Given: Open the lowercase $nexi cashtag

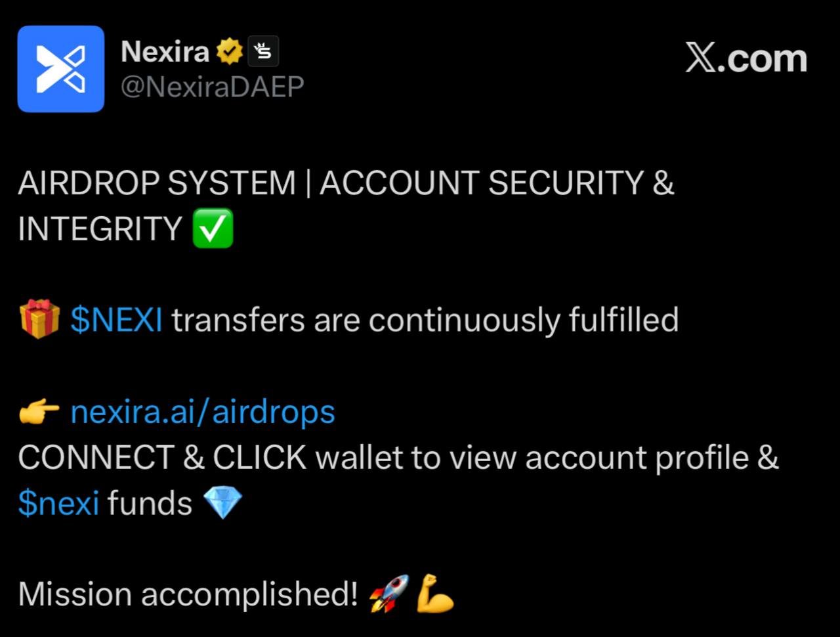Looking at the screenshot, I should [x=58, y=504].
